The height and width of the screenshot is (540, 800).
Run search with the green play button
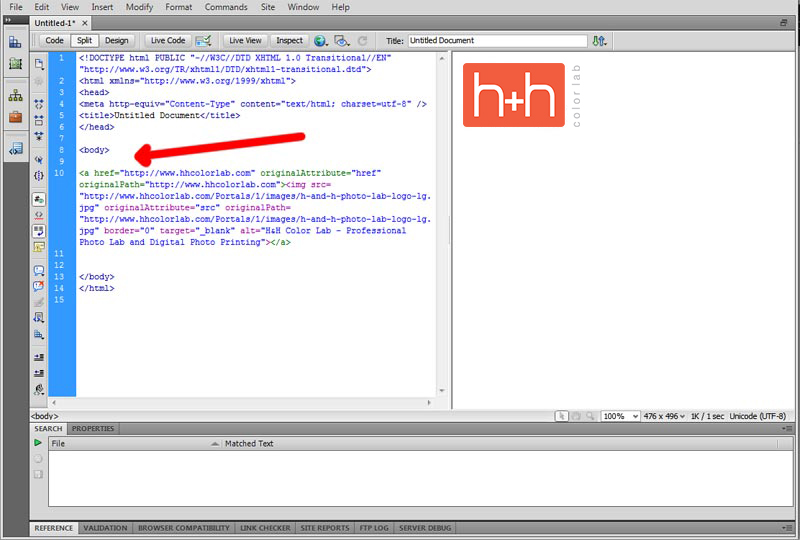pos(38,443)
